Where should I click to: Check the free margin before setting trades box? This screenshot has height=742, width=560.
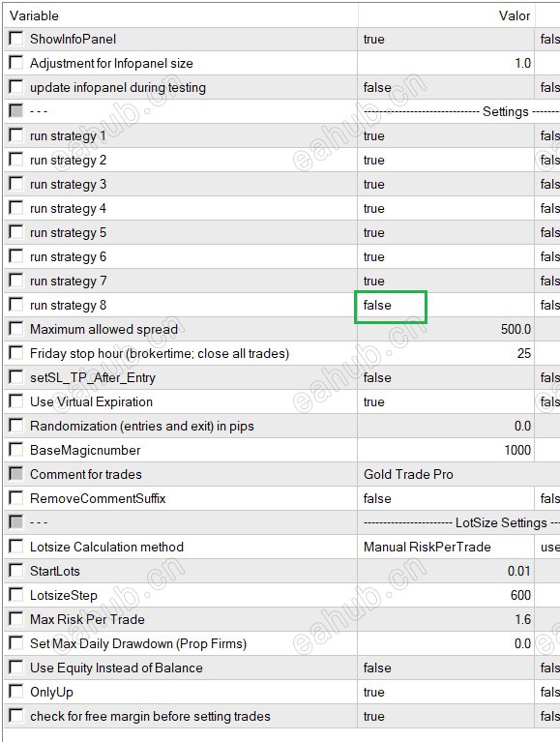16,716
